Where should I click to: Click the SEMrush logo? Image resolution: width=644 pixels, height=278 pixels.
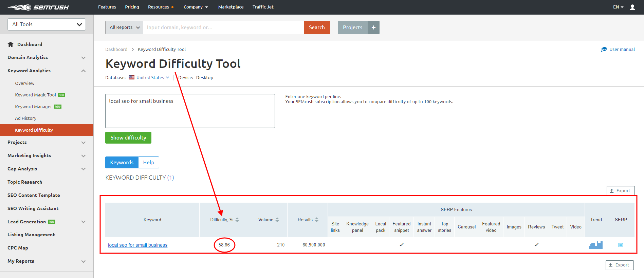coord(38,7)
